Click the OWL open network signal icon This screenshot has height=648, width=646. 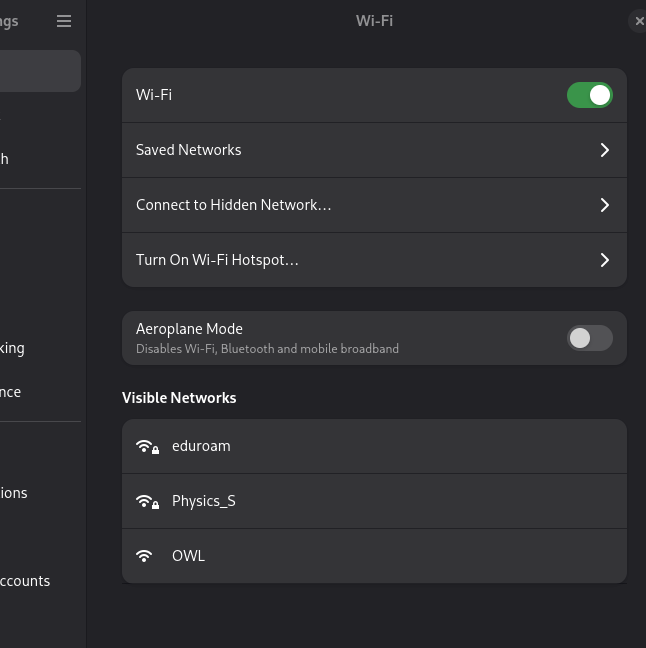[x=145, y=556]
